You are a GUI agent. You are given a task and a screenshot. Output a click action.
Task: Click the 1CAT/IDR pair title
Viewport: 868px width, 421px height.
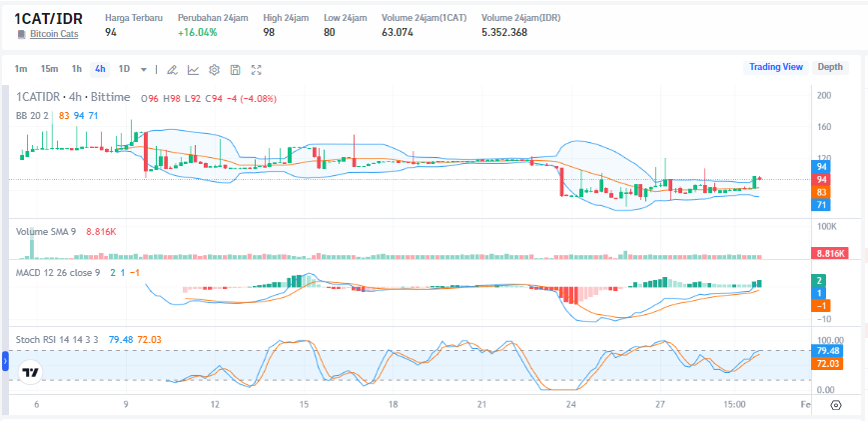[x=49, y=18]
